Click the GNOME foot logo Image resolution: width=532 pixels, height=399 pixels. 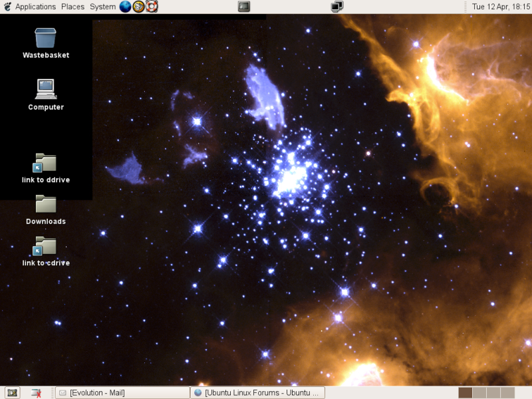7,7
